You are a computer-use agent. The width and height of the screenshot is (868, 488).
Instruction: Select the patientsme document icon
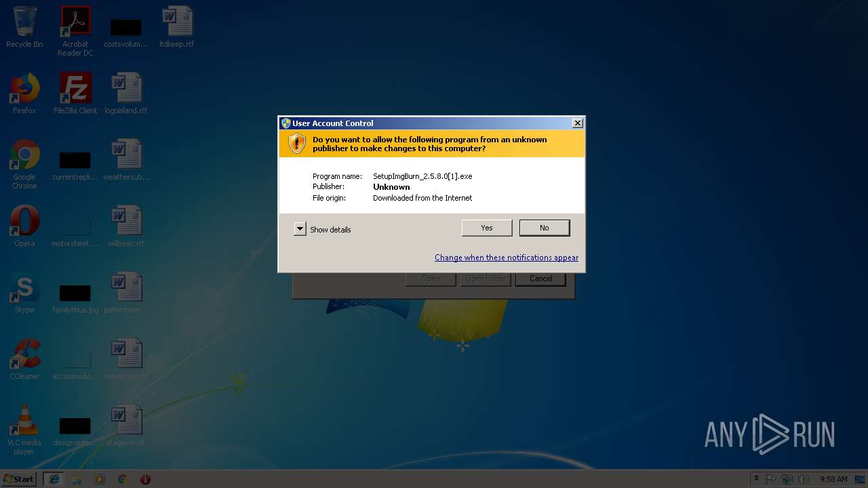[x=126, y=293]
